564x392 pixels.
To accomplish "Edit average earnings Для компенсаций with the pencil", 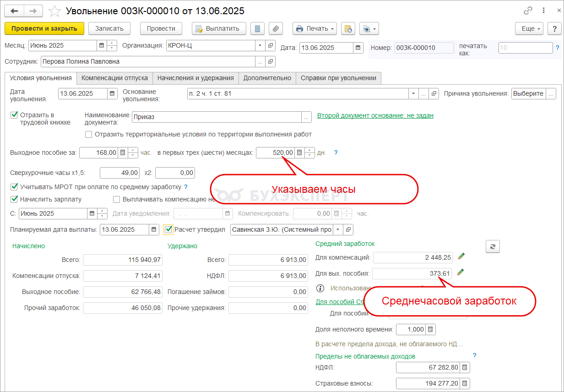I will coord(461,256).
